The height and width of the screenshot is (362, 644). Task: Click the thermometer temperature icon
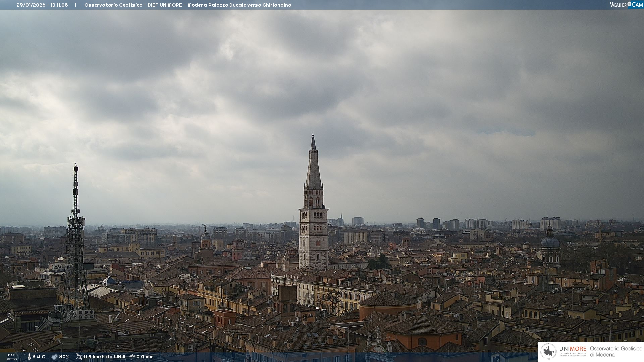pyautogui.click(x=29, y=357)
